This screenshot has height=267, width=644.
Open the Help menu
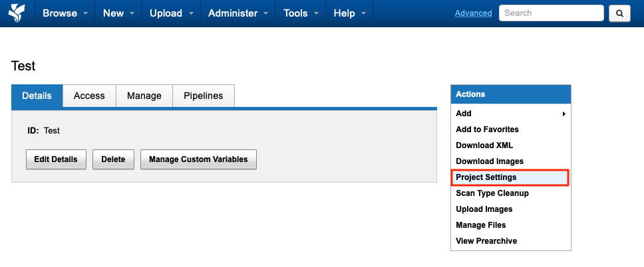(349, 13)
